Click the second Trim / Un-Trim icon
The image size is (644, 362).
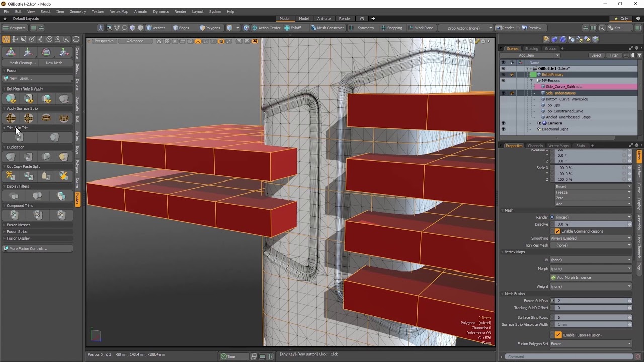[55, 138]
